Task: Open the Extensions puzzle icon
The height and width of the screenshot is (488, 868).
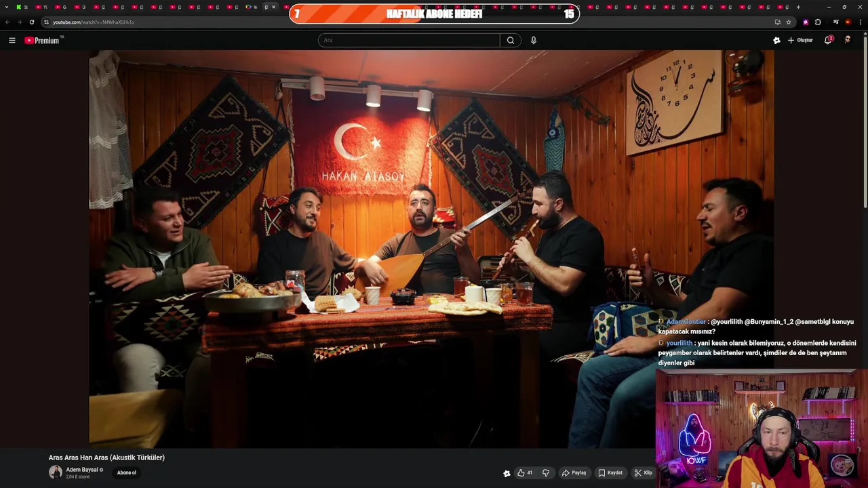Action: click(818, 22)
